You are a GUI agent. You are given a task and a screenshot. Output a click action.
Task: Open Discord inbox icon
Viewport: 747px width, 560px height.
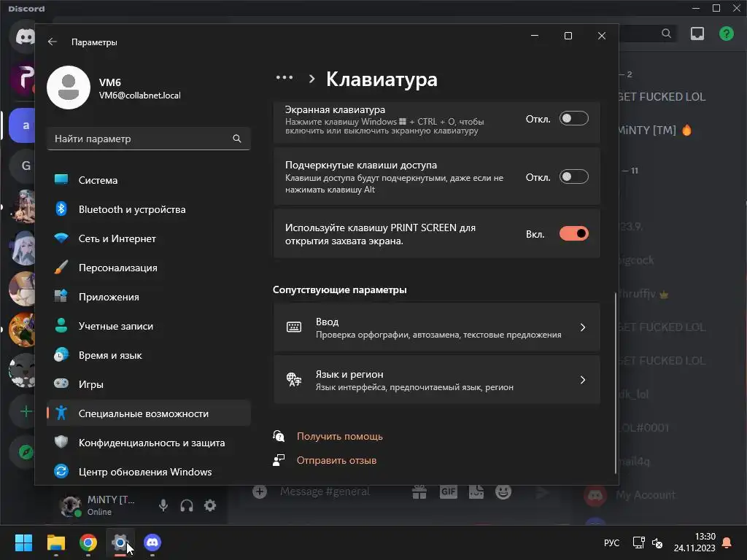coord(697,34)
